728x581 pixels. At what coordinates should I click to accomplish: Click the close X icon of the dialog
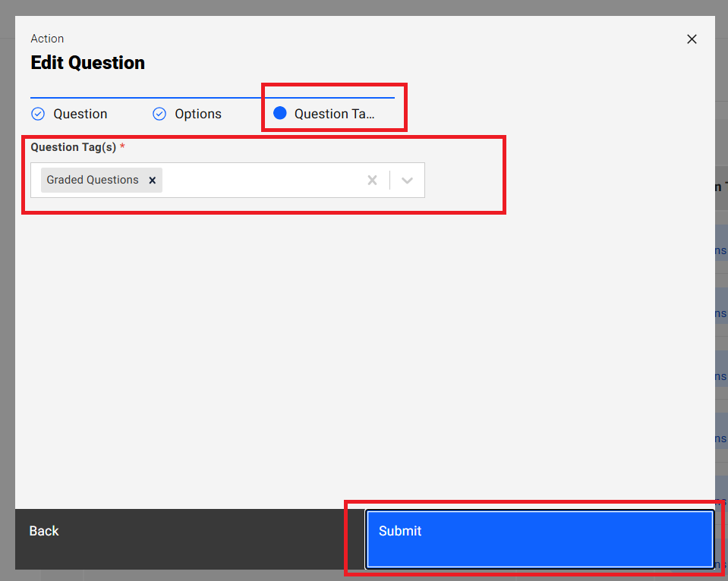[692, 39]
